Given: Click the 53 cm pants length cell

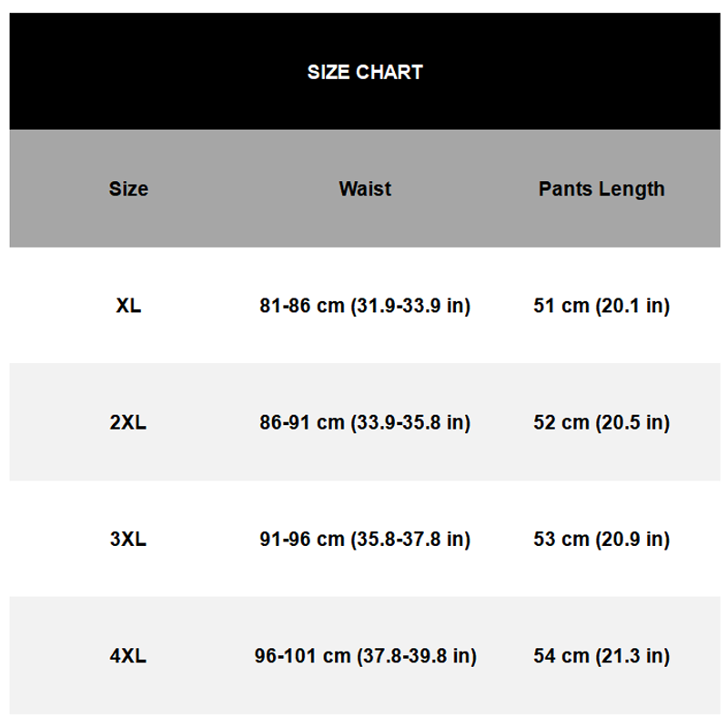Looking at the screenshot, I should pyautogui.click(x=602, y=539).
